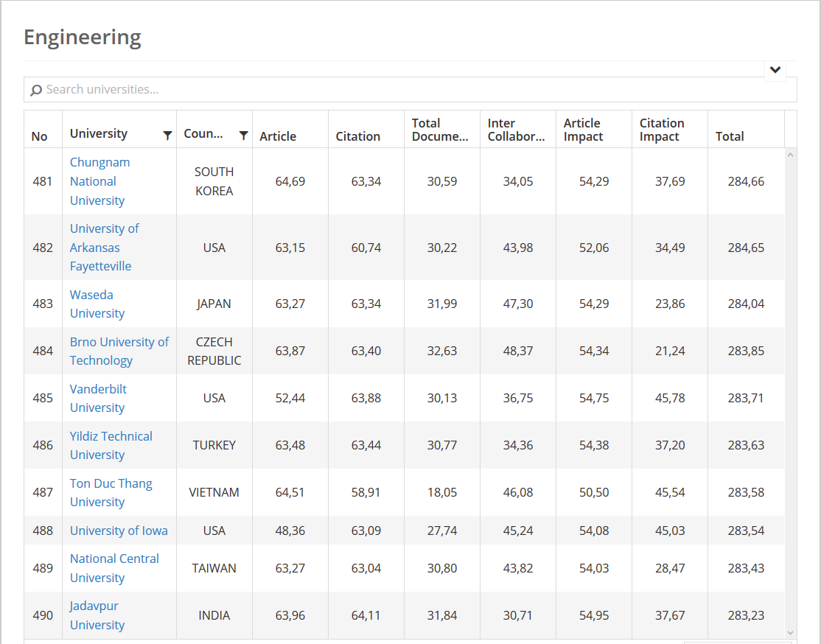Select Article value 52,44

point(290,398)
